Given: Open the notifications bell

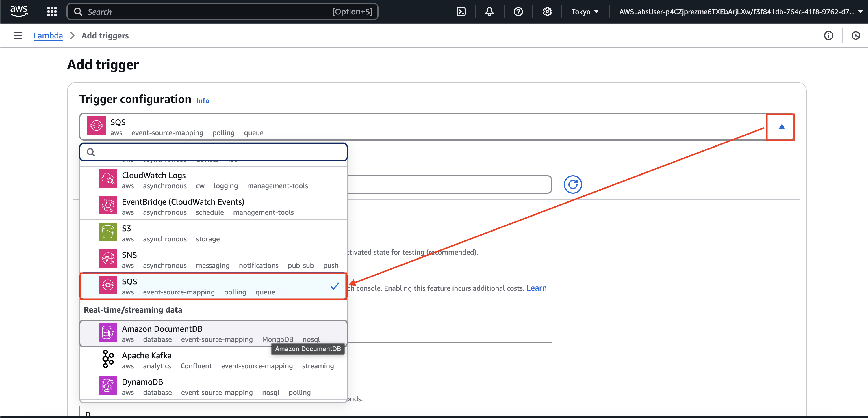Looking at the screenshot, I should coord(489,12).
